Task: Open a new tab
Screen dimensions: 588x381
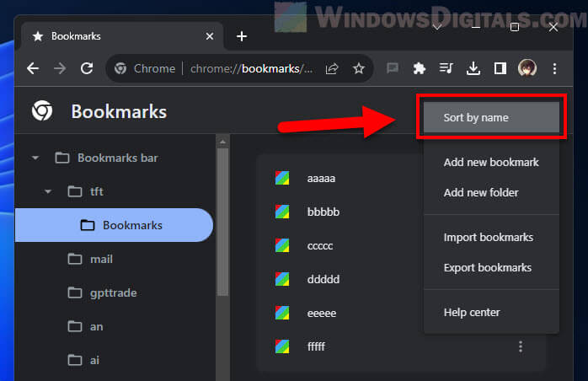Action: point(242,36)
